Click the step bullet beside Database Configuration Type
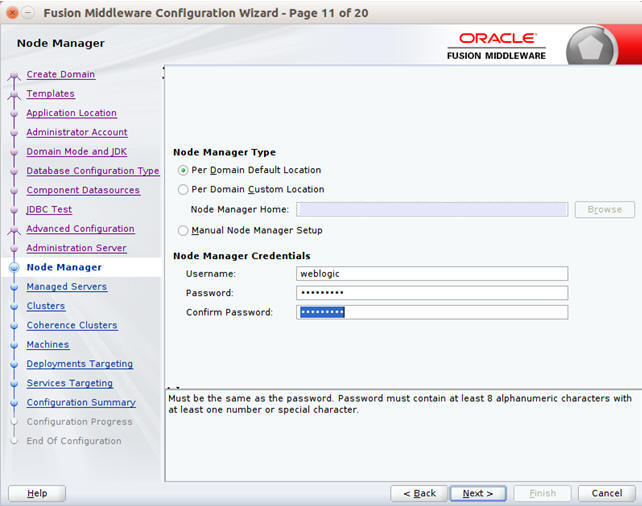Screen dimensions: 642x506 click(x=14, y=172)
